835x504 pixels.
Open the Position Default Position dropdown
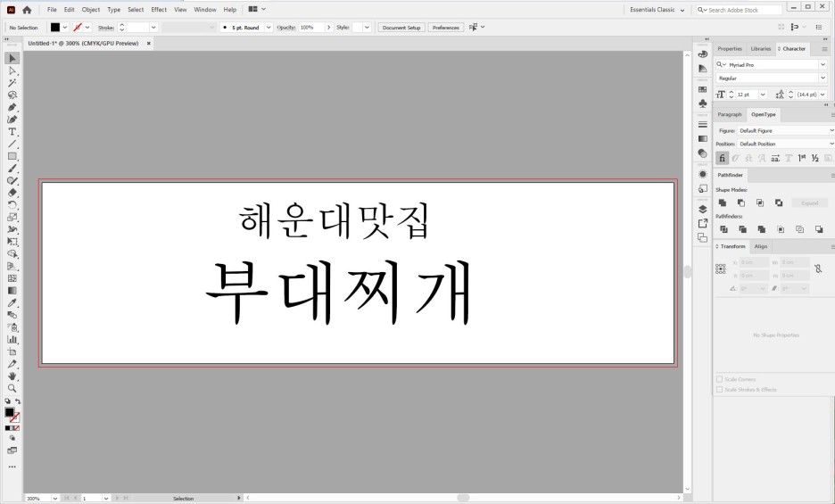click(x=786, y=144)
